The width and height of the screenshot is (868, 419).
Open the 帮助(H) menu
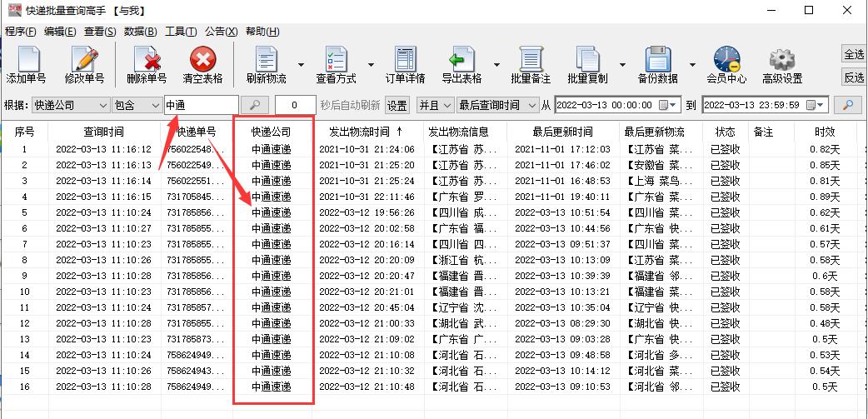coord(262,32)
